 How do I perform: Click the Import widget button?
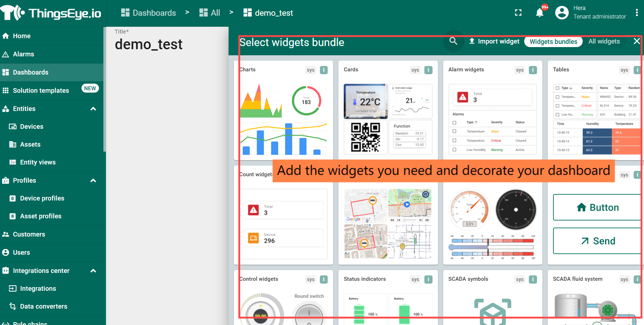coord(494,41)
